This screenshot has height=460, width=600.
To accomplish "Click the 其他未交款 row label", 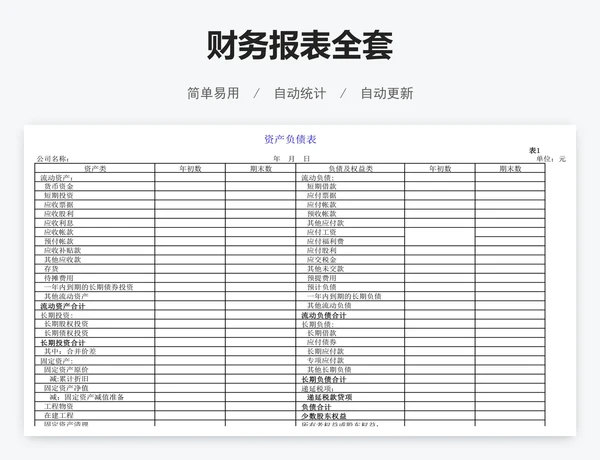I will (x=325, y=269).
